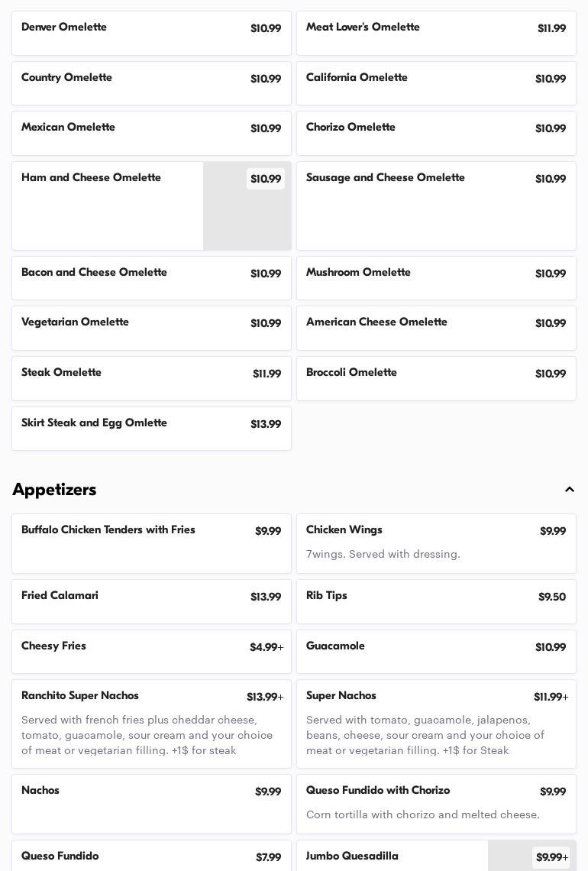Select Queso Fundido with Chorizo
The width and height of the screenshot is (588, 871).
click(x=436, y=803)
